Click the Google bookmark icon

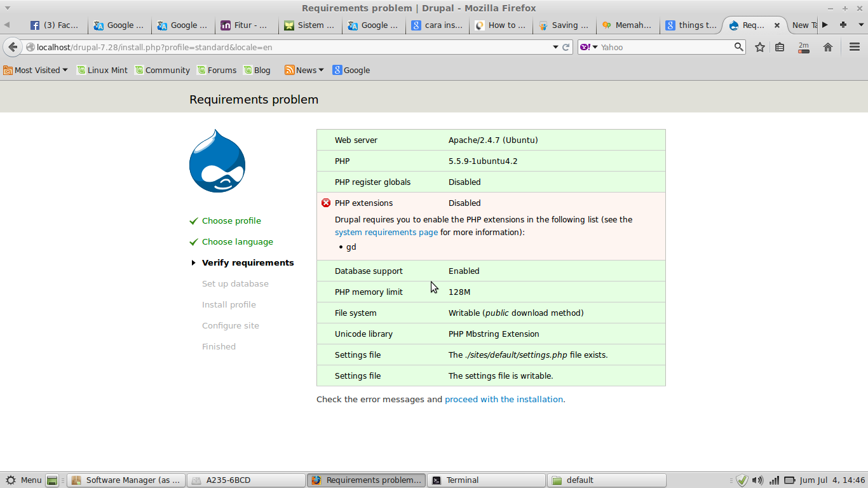pyautogui.click(x=337, y=70)
